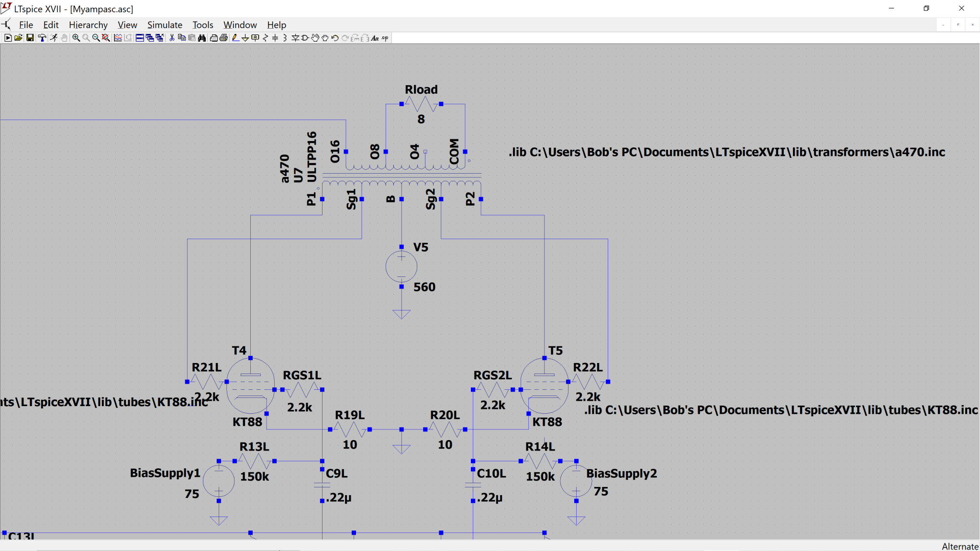Open the Edit menu
Screen dimensions: 980x551
pyautogui.click(x=51, y=25)
